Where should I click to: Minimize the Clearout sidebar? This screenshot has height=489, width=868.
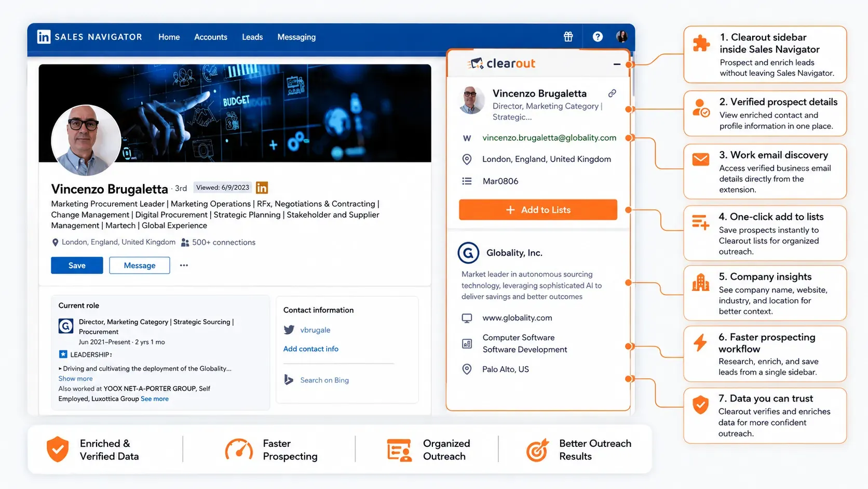point(617,64)
